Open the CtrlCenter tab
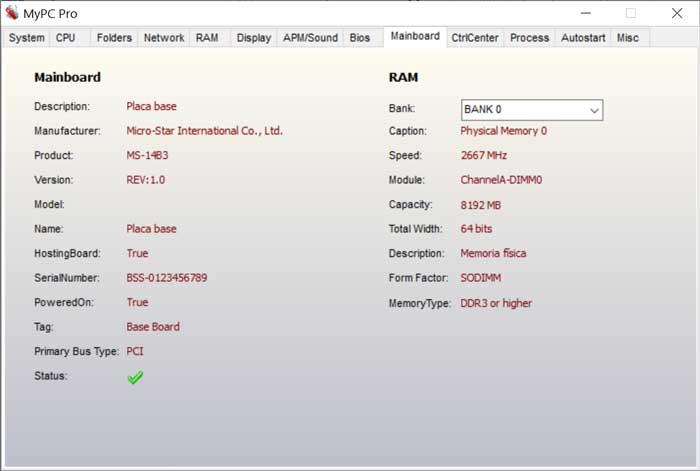Viewport: 700px width, 471px height. [x=475, y=38]
